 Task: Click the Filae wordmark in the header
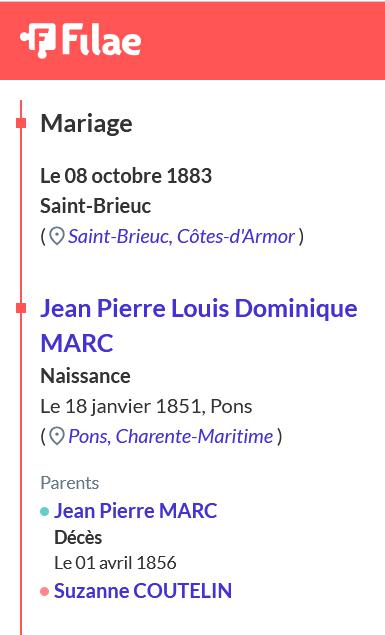(101, 40)
